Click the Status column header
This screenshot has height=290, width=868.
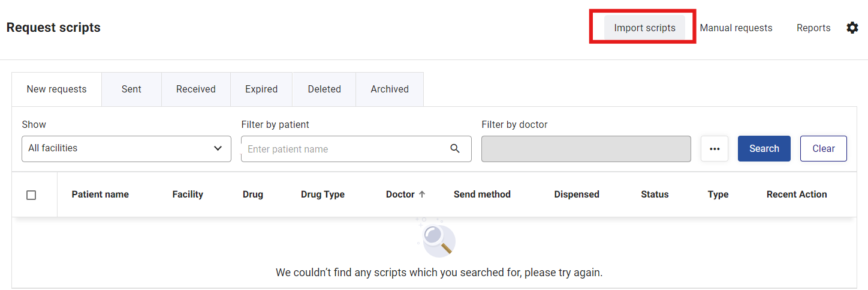[x=655, y=195]
